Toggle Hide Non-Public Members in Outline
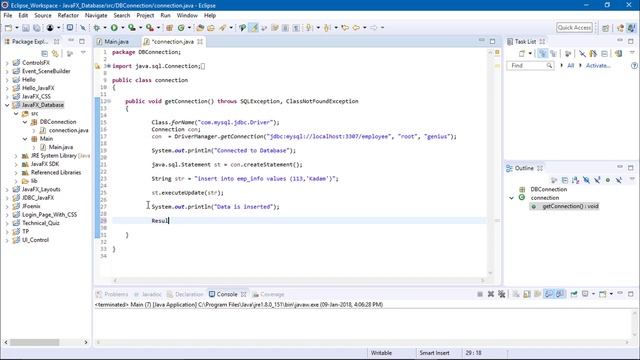640x360 pixels. (x=608, y=180)
